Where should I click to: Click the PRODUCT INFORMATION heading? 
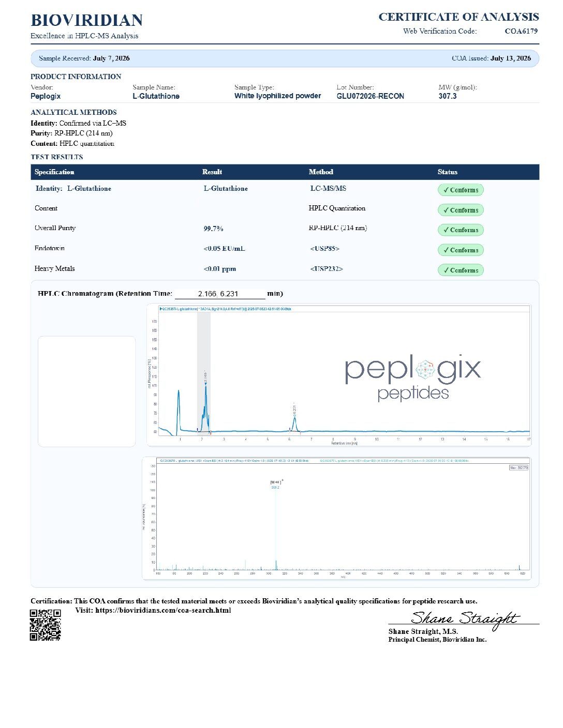[x=76, y=77]
